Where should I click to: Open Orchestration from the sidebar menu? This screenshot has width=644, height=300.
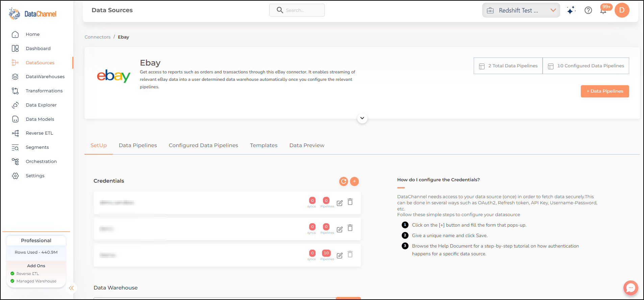tap(41, 162)
